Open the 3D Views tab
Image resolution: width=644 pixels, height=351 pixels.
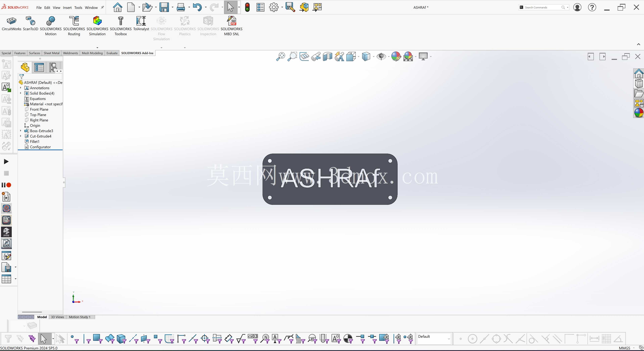coord(57,317)
